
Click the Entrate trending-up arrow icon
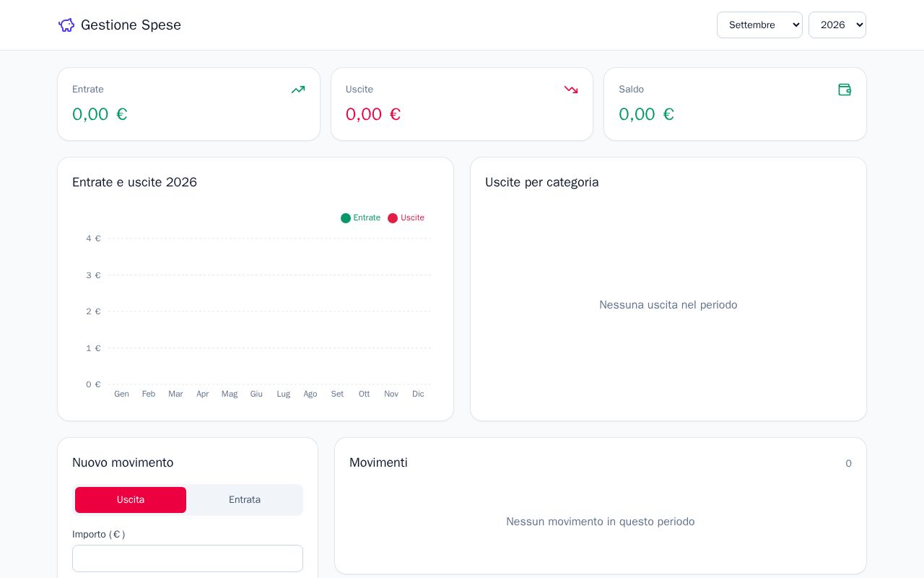(298, 90)
